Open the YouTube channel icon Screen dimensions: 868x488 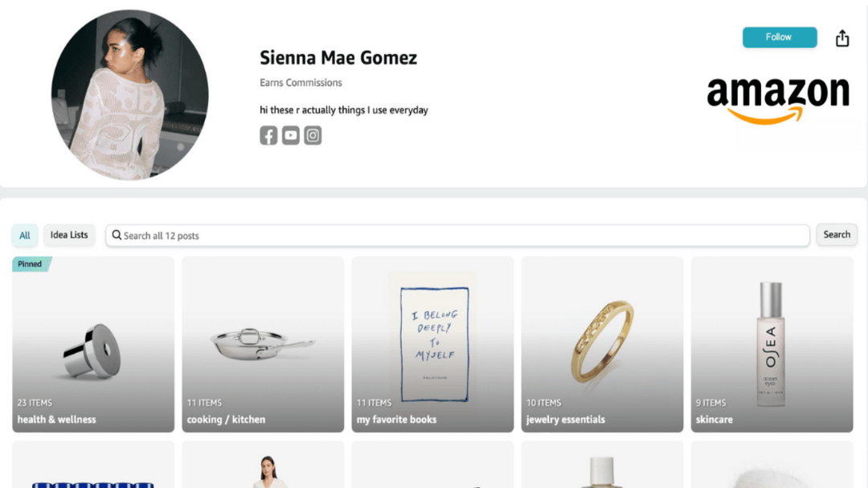(291, 135)
